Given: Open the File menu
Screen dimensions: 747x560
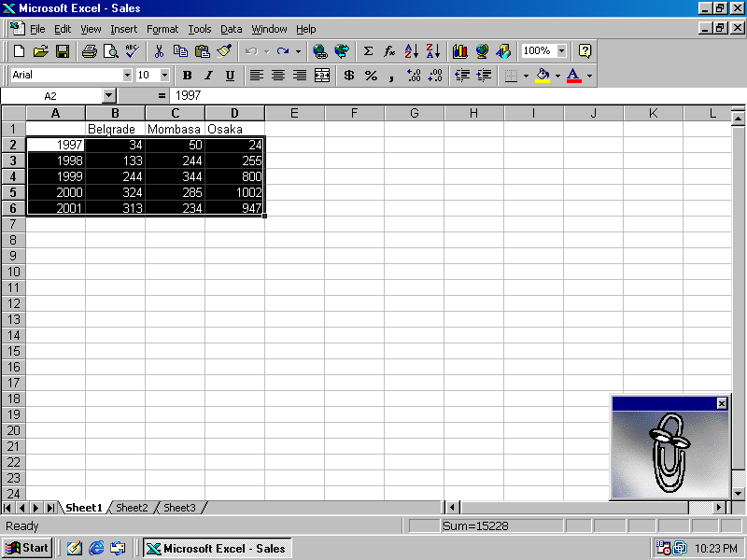Looking at the screenshot, I should 37,29.
